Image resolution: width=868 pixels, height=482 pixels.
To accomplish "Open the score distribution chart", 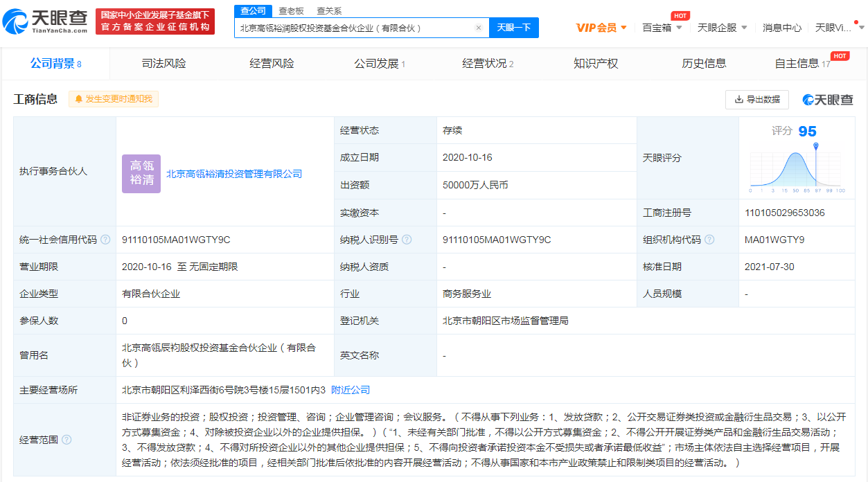I will 797,169.
